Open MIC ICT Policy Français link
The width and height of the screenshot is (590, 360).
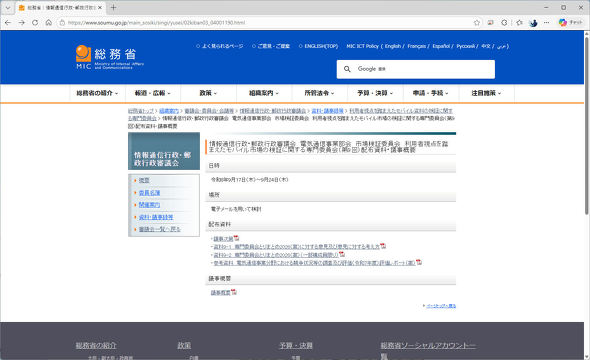point(417,46)
